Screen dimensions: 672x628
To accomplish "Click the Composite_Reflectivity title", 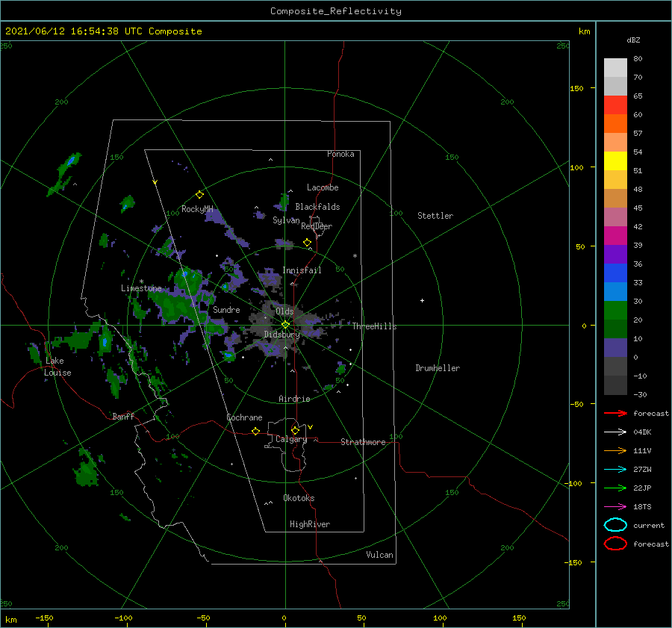I will pos(336,11).
